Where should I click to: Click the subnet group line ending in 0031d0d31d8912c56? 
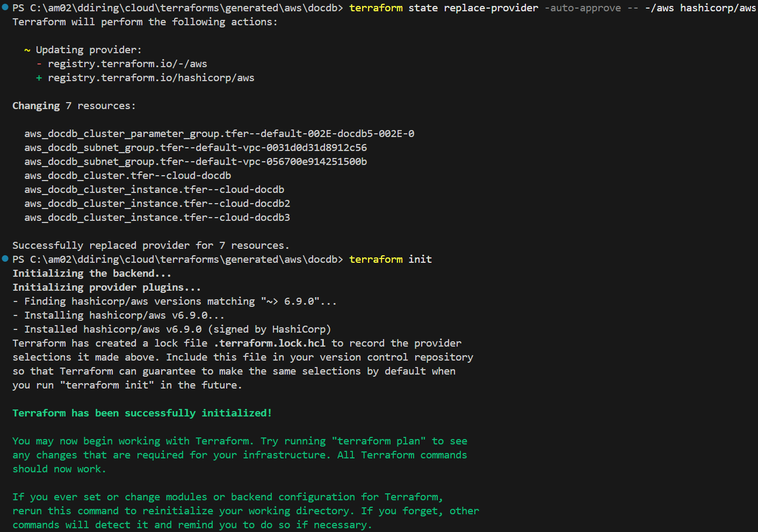(196, 148)
